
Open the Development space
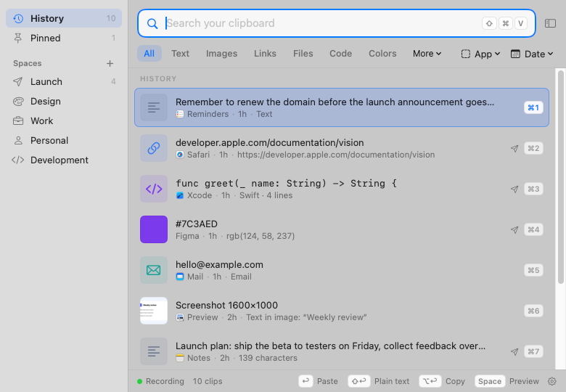(64, 160)
